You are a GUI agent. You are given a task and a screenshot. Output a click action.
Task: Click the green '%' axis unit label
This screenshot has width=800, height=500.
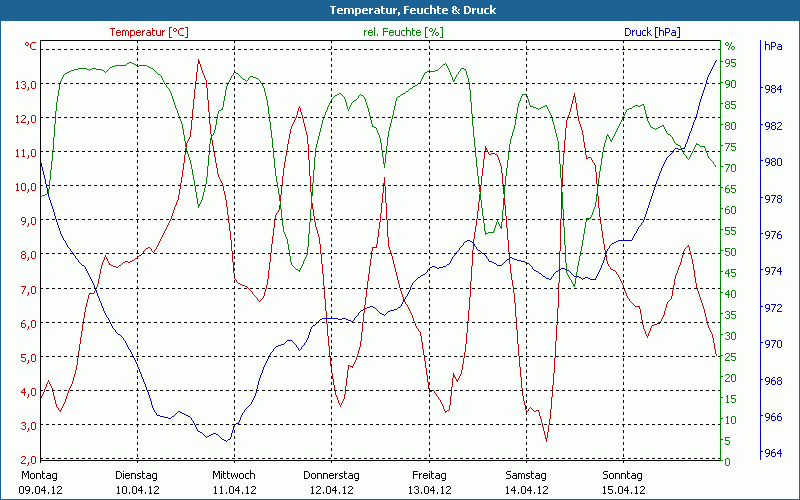point(730,46)
